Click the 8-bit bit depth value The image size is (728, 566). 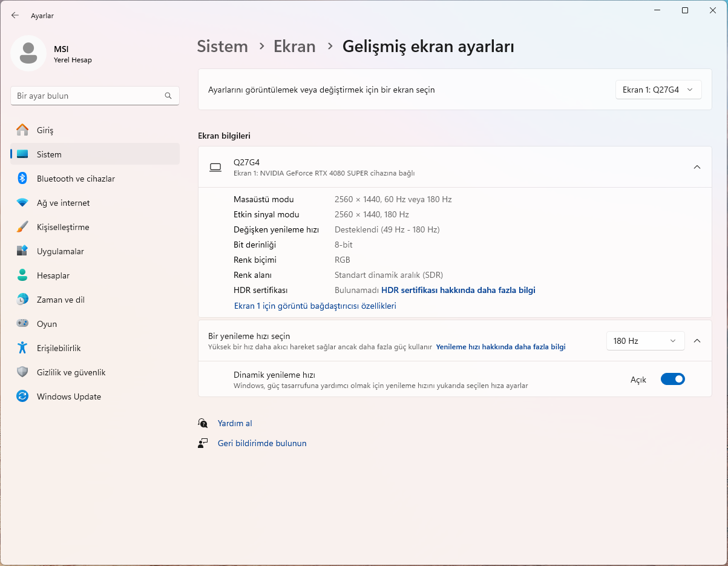coord(344,245)
